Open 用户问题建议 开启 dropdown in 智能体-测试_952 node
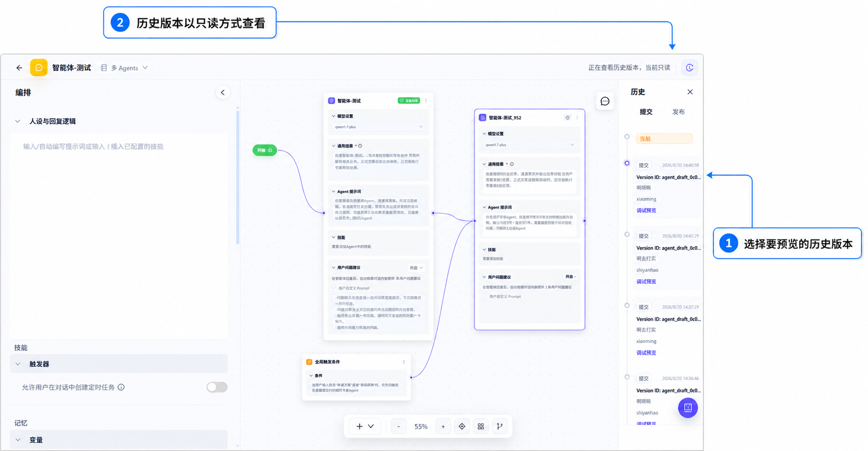 point(571,277)
